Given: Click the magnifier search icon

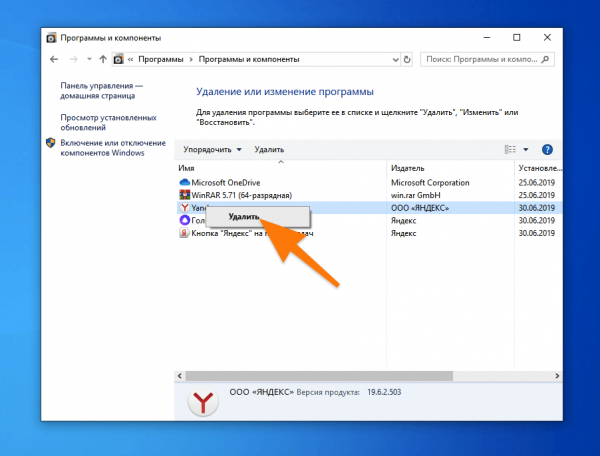Looking at the screenshot, I should [x=546, y=59].
